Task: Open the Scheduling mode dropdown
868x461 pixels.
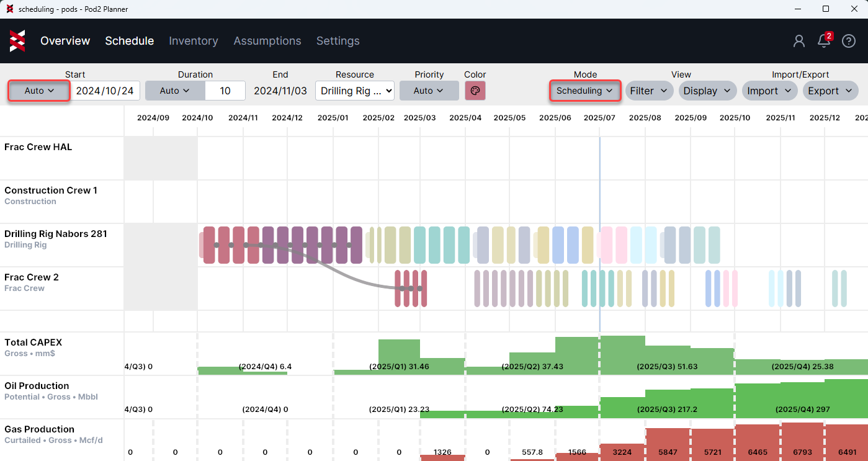Action: (584, 91)
